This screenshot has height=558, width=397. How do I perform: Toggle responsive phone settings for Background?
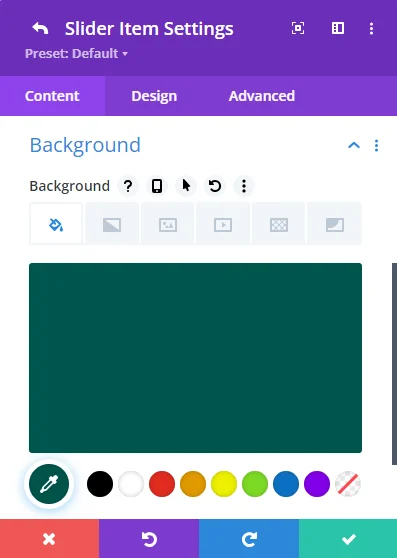157,186
